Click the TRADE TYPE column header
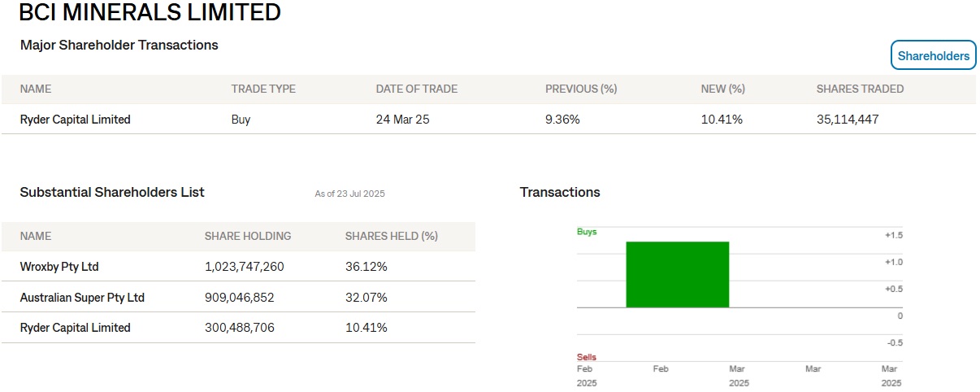This screenshot has height=392, width=980. (x=263, y=89)
